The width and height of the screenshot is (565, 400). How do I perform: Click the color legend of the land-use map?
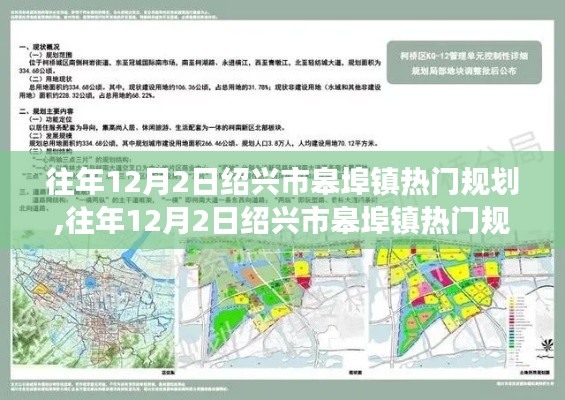point(520,330)
